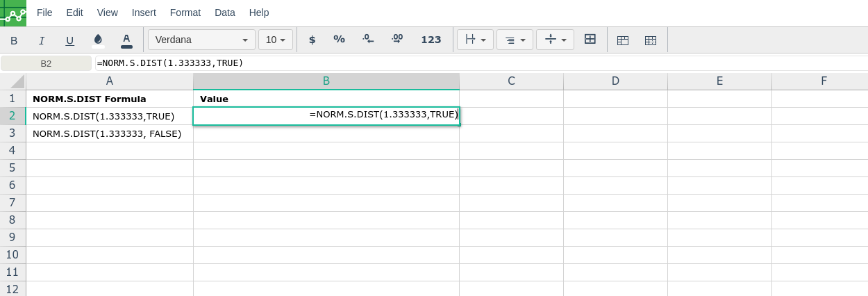Viewport: 868px width, 296px height.
Task: Select row 3 header
Action: (x=13, y=133)
